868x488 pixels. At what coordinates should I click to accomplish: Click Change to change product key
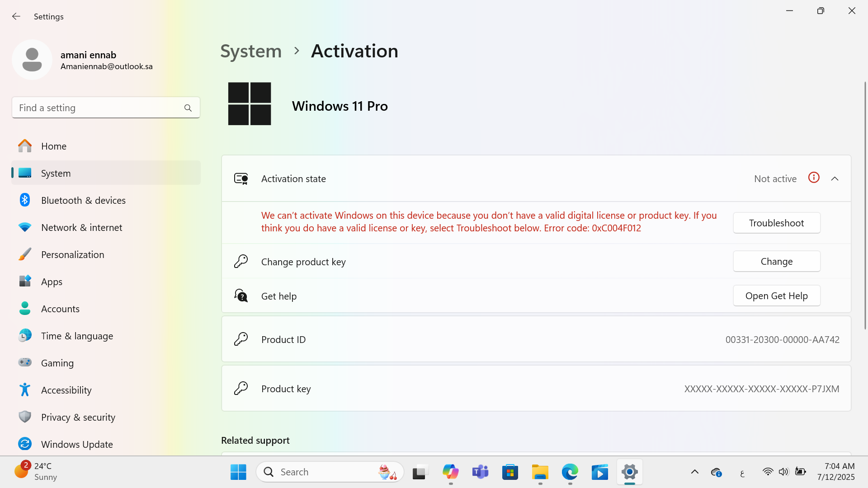tap(776, 261)
